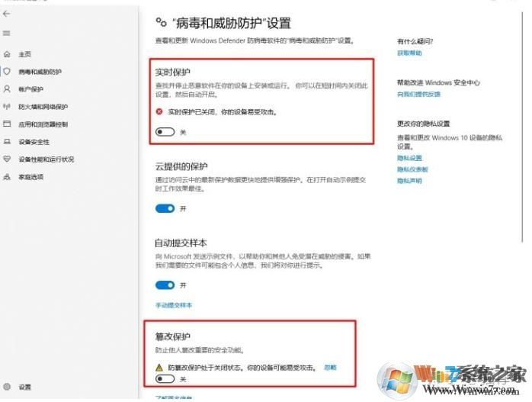
Task: Click the firewall network signal icon
Action: (x=7, y=107)
